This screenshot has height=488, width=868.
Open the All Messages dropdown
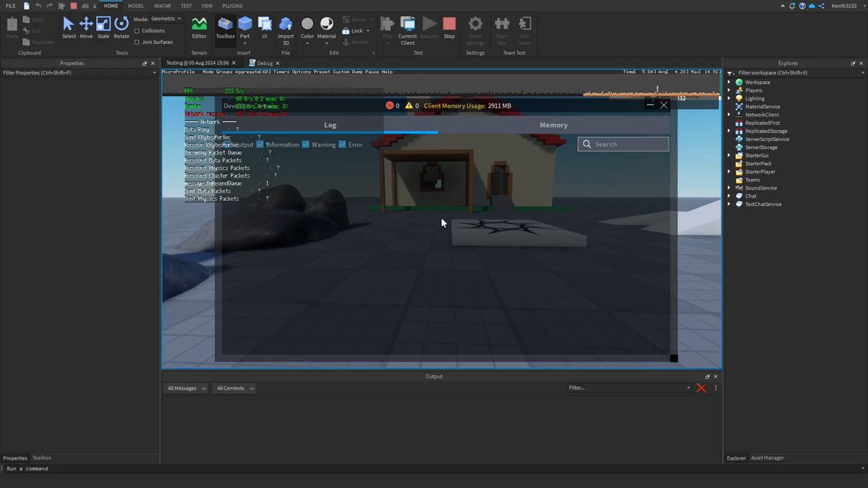186,388
